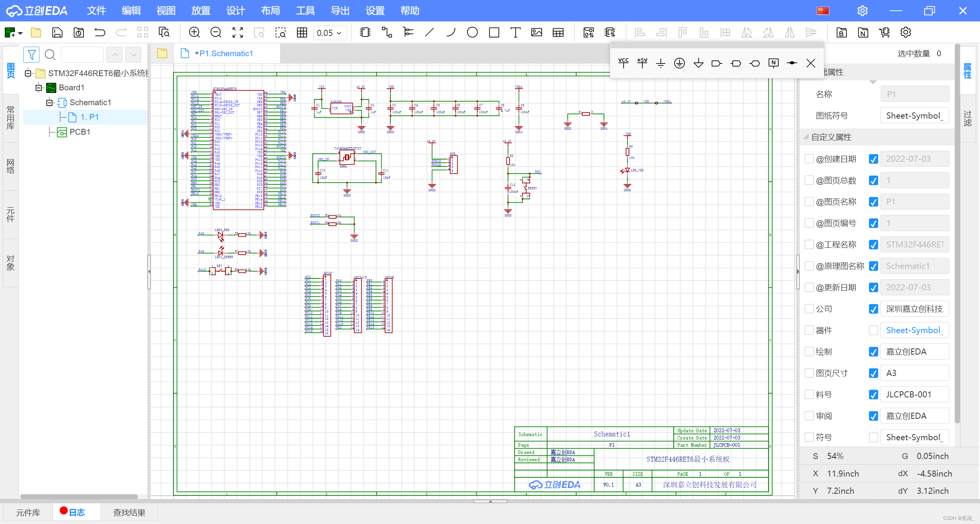The width and height of the screenshot is (980, 524).
Task: Tick the left checkbox for @工程名称
Action: click(809, 244)
